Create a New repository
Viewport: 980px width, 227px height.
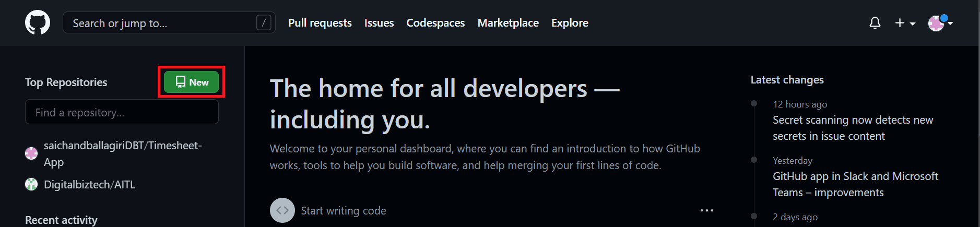[x=192, y=82]
